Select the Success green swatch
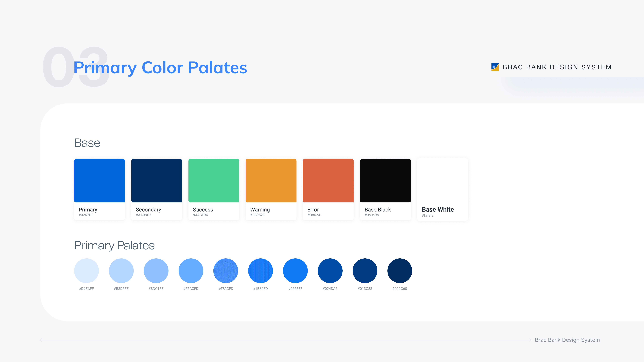 pos(214,180)
